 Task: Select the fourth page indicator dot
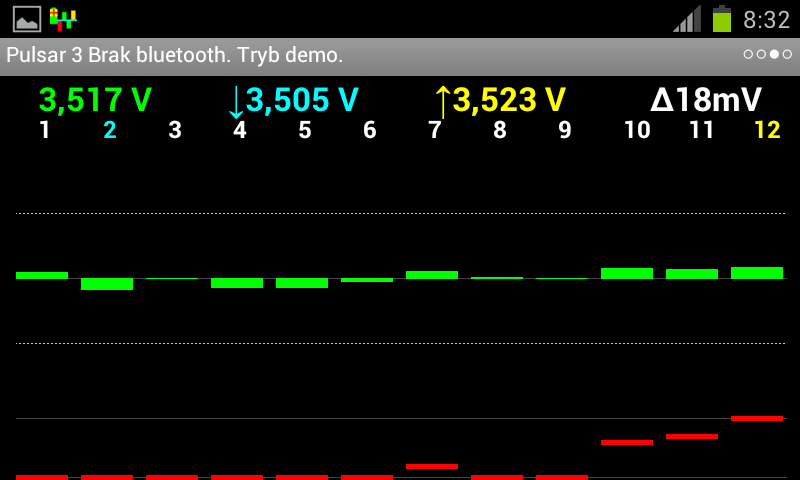[x=787, y=54]
